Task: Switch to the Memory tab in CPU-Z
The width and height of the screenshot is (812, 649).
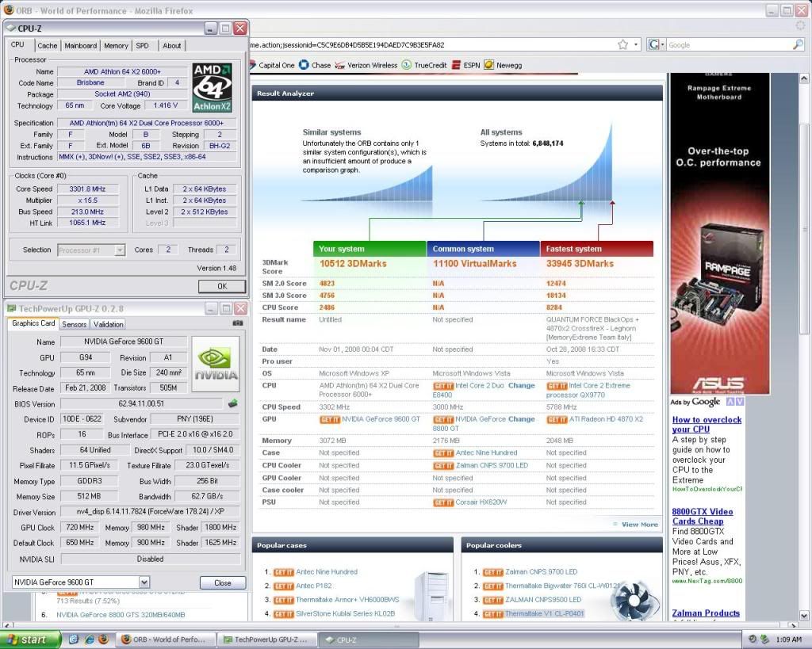Action: (116, 45)
